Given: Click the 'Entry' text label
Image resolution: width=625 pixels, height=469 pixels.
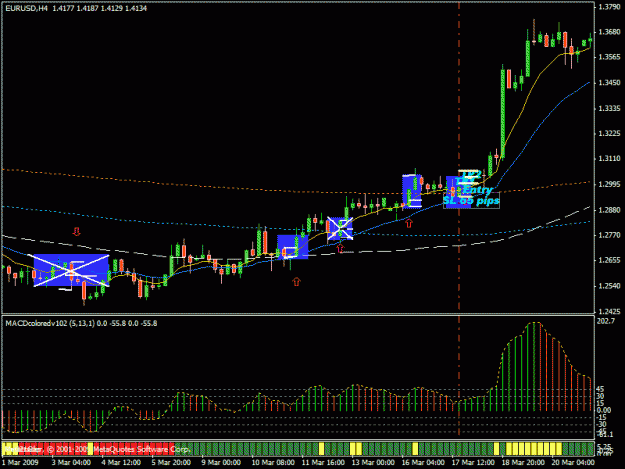Looking at the screenshot, I should (x=478, y=190).
